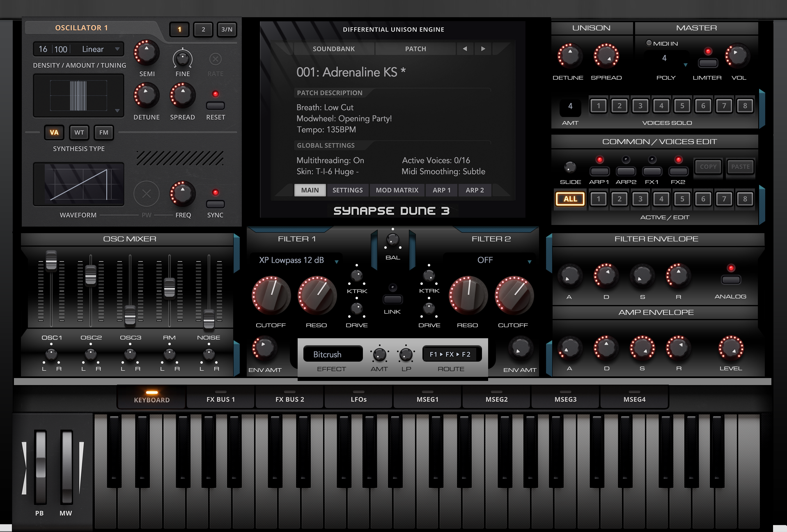Switch to the MOD MATRIX tab
Image resolution: width=787 pixels, height=532 pixels.
click(397, 190)
